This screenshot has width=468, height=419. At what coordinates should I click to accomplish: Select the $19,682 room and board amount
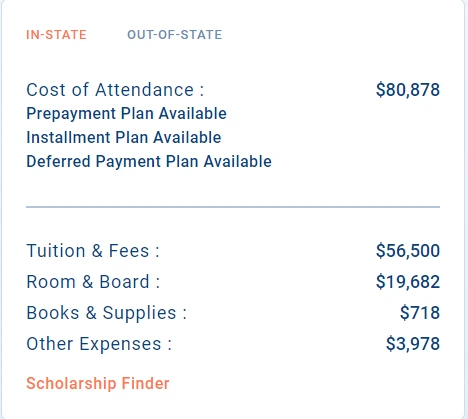coord(408,282)
